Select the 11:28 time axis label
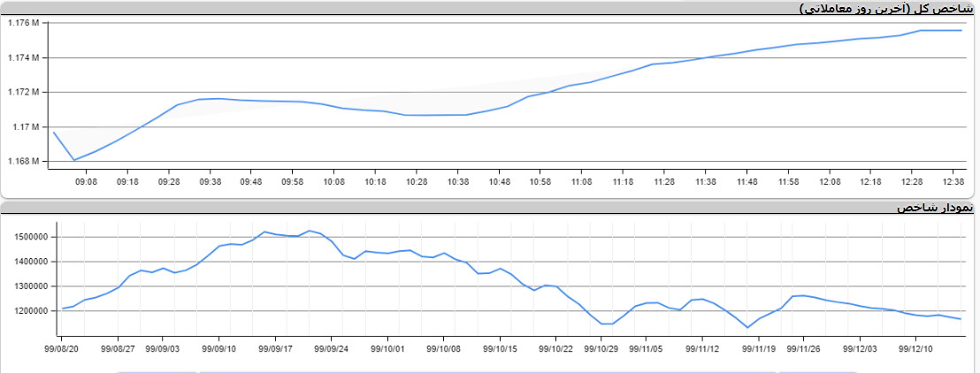 point(663,181)
